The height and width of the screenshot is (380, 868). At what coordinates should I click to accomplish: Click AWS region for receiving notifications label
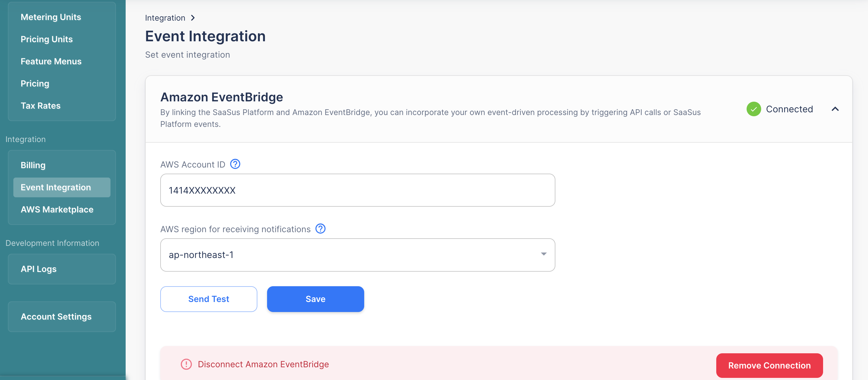pyautogui.click(x=235, y=229)
